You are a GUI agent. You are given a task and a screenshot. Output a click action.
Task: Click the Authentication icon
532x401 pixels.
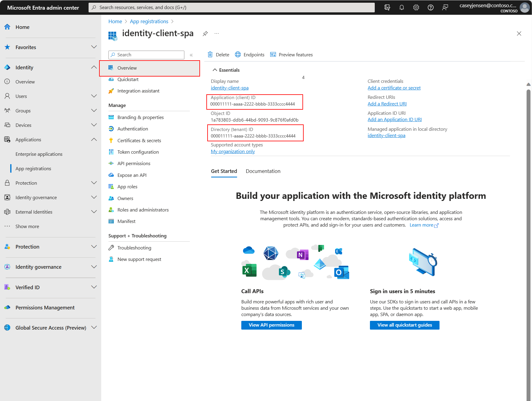111,129
